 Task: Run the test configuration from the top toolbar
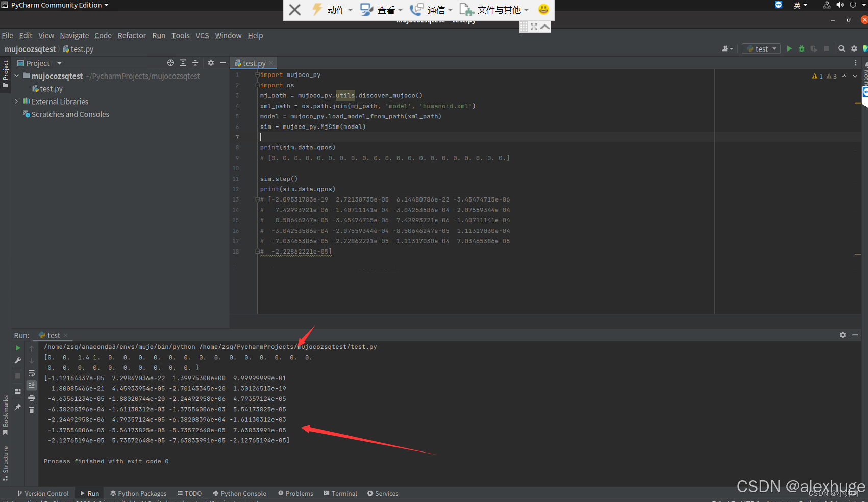point(789,49)
